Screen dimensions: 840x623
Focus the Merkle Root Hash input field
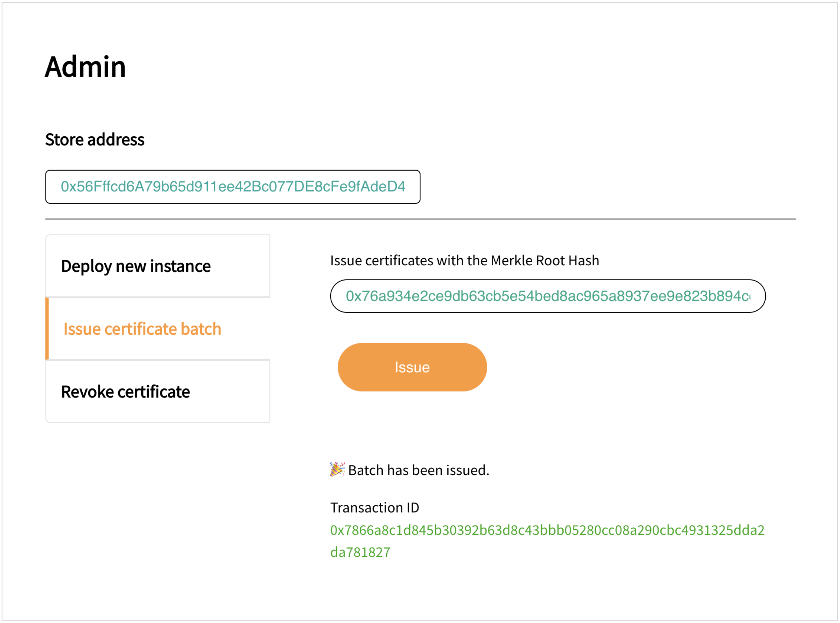(x=547, y=296)
